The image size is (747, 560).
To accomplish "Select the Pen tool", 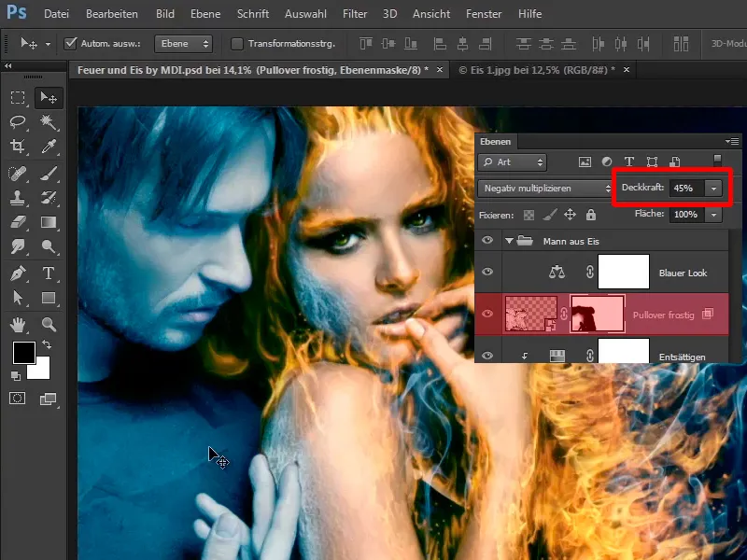I will click(x=18, y=273).
